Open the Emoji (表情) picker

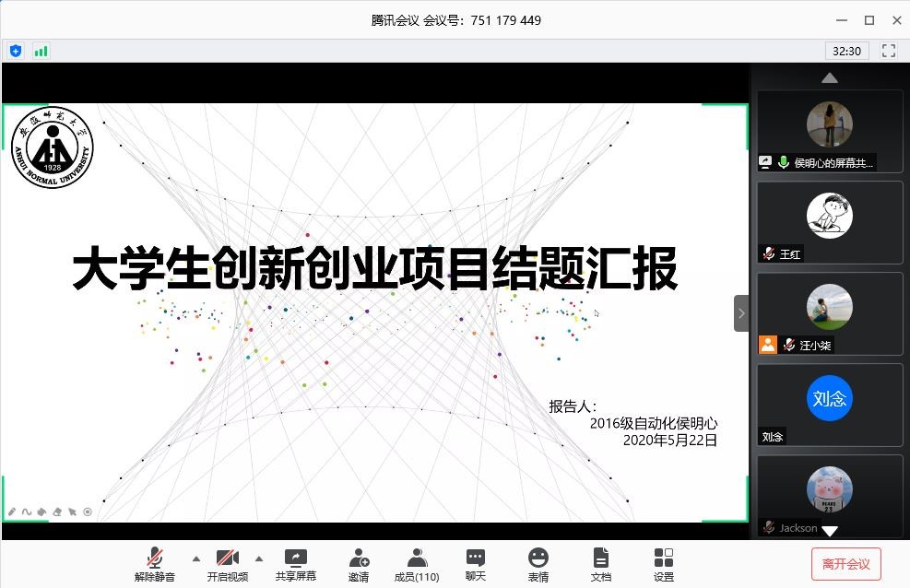(x=538, y=564)
